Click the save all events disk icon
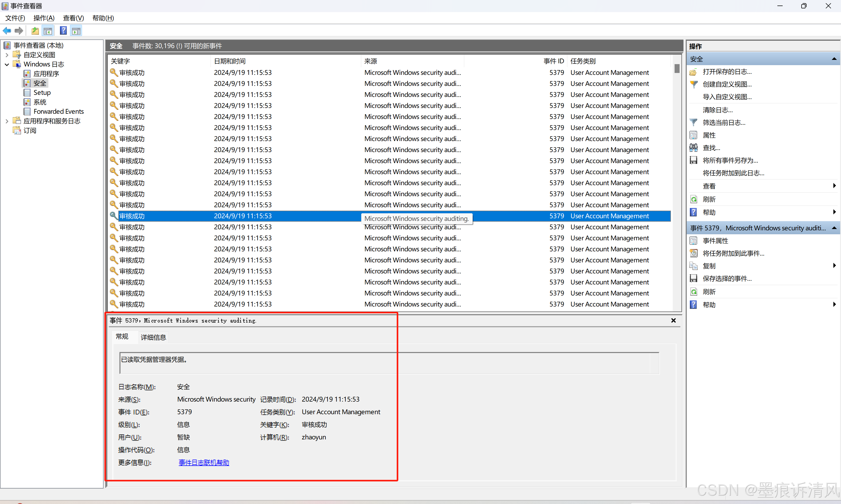This screenshot has height=504, width=841. tap(694, 160)
